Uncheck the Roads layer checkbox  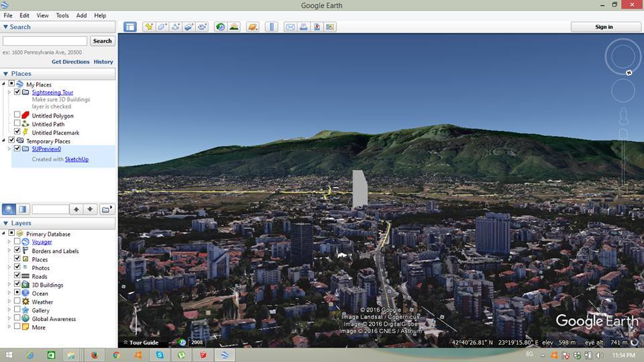(x=17, y=276)
